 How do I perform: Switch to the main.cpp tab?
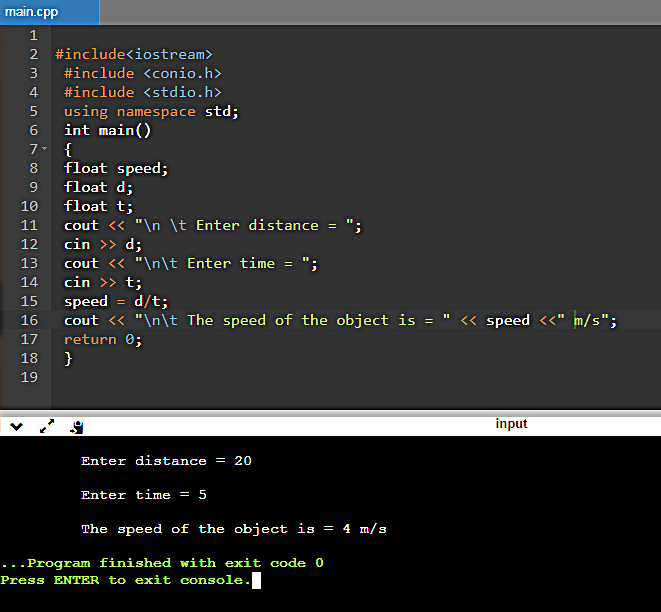click(49, 12)
